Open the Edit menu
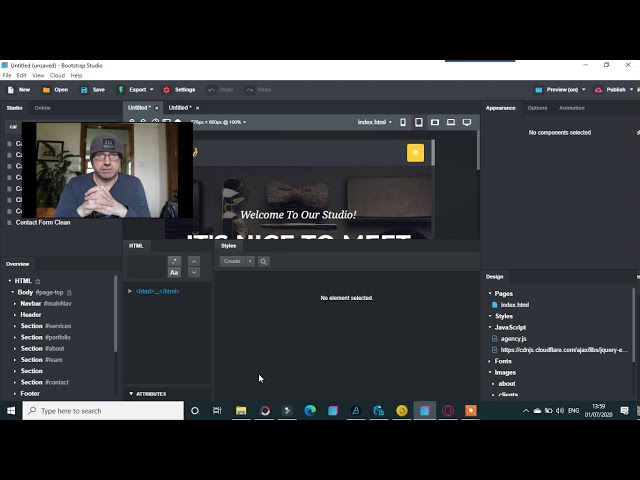The width and height of the screenshot is (640, 480). coord(22,76)
